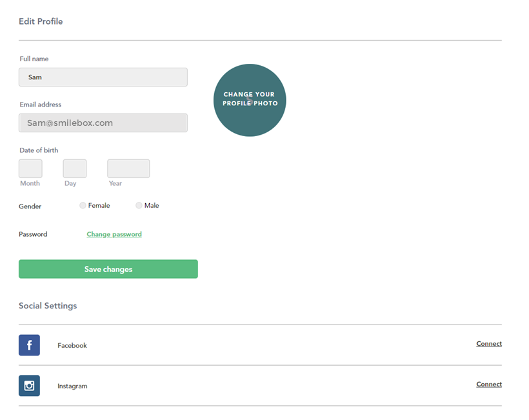
Task: Click the Gender label
Action: pos(30,206)
